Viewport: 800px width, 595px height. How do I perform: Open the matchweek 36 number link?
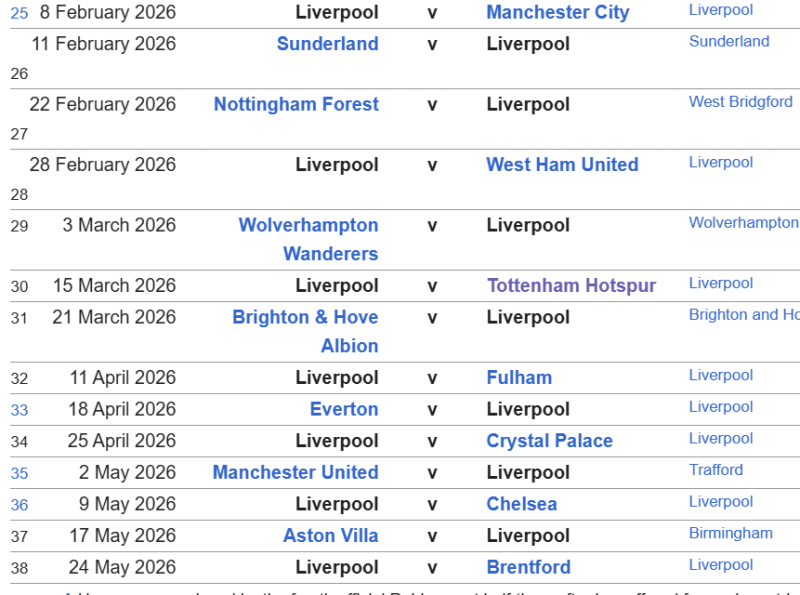(19, 506)
